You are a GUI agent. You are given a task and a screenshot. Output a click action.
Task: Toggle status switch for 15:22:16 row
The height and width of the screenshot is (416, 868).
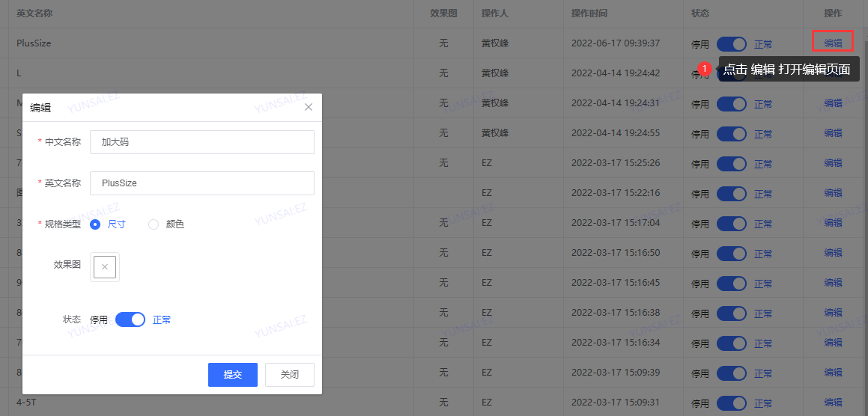[732, 193]
